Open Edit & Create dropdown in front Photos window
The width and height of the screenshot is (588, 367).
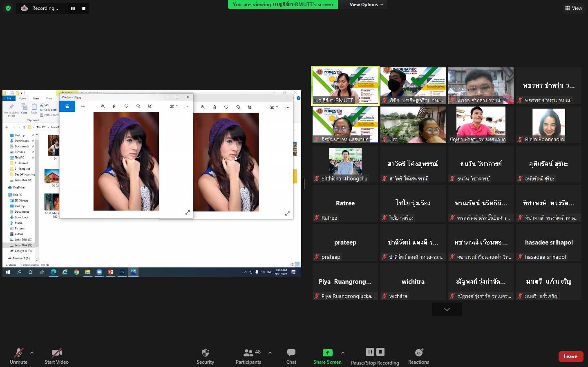(174, 107)
